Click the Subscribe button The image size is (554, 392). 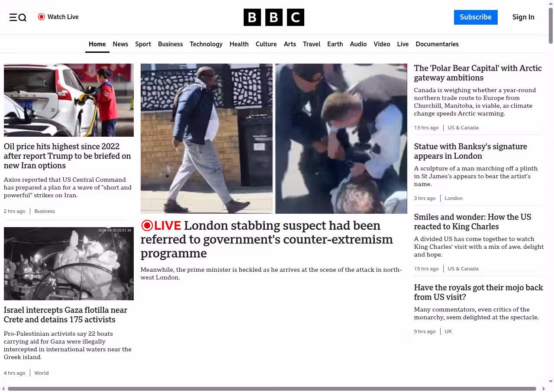(475, 17)
